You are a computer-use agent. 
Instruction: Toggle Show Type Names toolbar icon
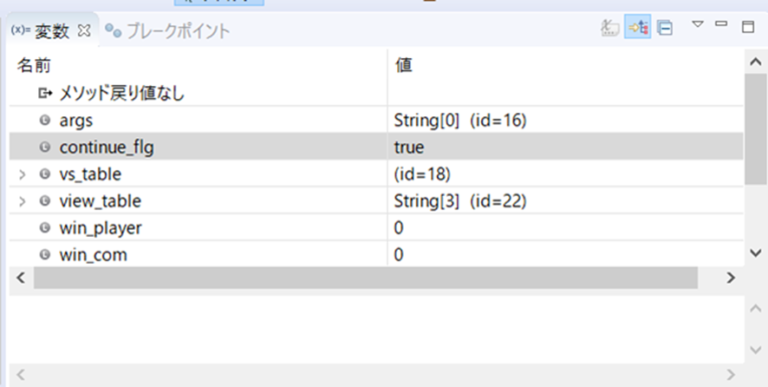tap(609, 28)
